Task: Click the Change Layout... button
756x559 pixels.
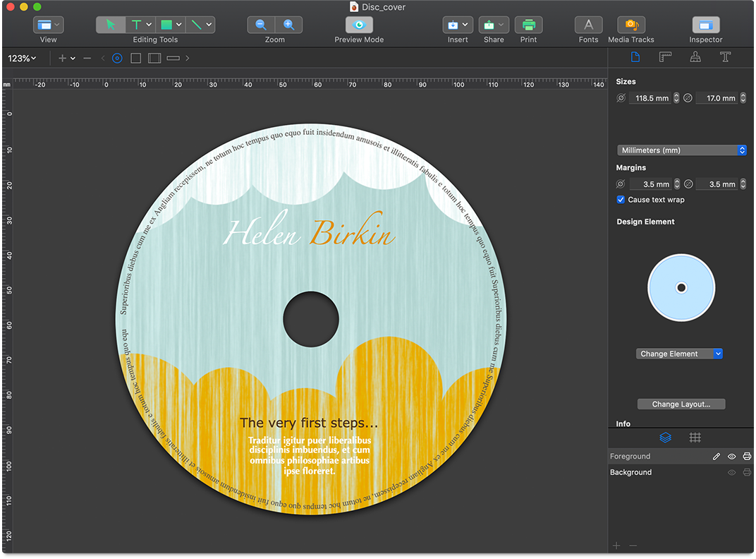Action: [x=681, y=404]
